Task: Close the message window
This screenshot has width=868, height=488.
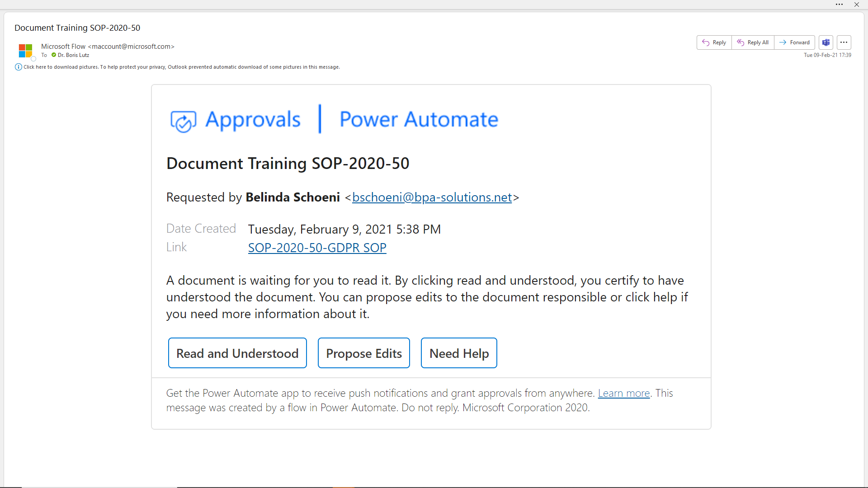Action: pos(857,5)
